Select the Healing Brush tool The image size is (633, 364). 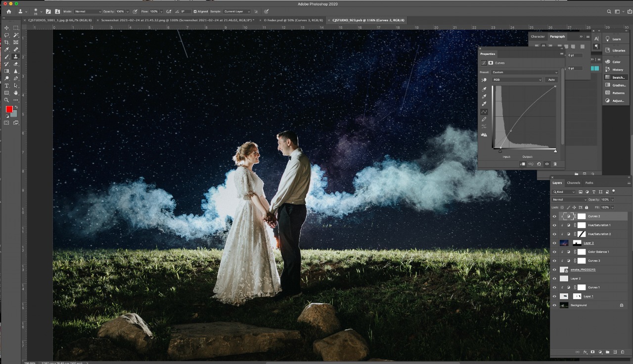pyautogui.click(x=16, y=49)
